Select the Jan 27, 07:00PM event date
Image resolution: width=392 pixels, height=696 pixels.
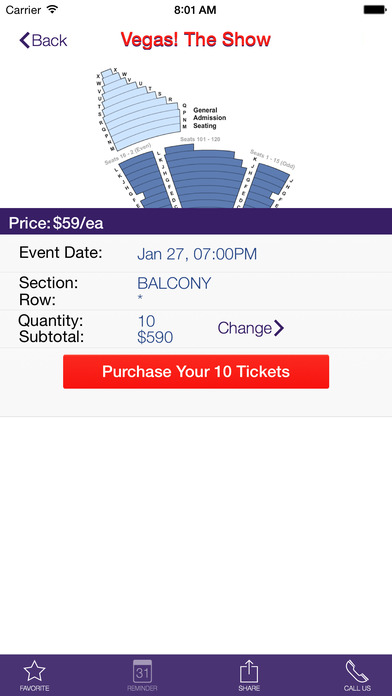(x=197, y=254)
